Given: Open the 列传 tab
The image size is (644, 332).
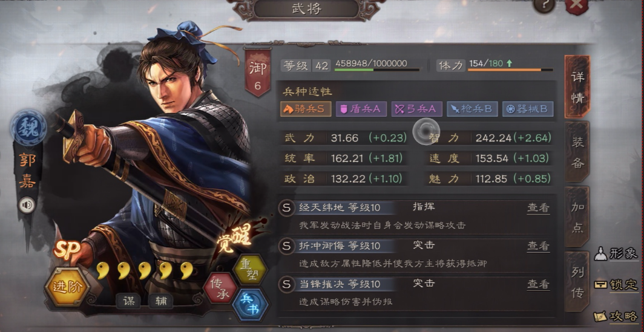Looking at the screenshot, I should pyautogui.click(x=577, y=282).
